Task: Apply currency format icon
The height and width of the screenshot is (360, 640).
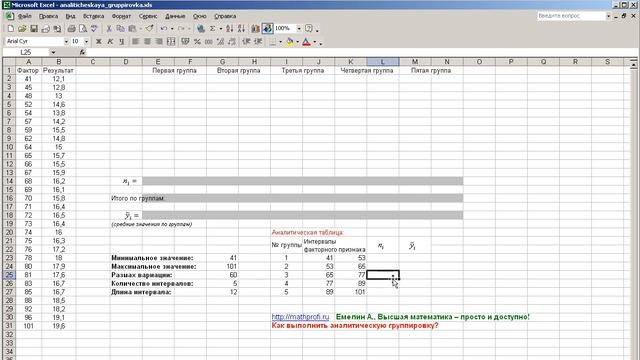Action: pyautogui.click(x=185, y=42)
